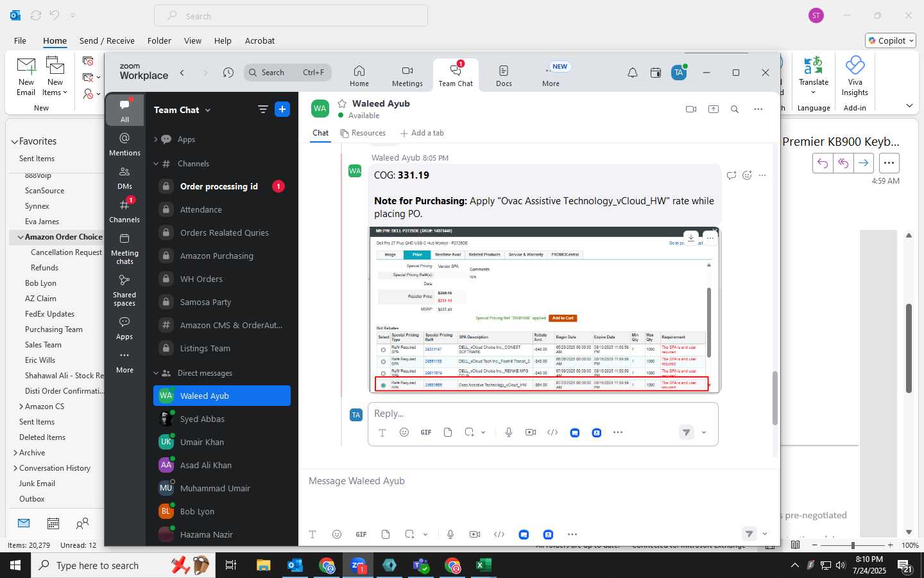Screen dimensions: 924x578
Task: Open Syed Abbas direct message
Action: tap(222, 419)
